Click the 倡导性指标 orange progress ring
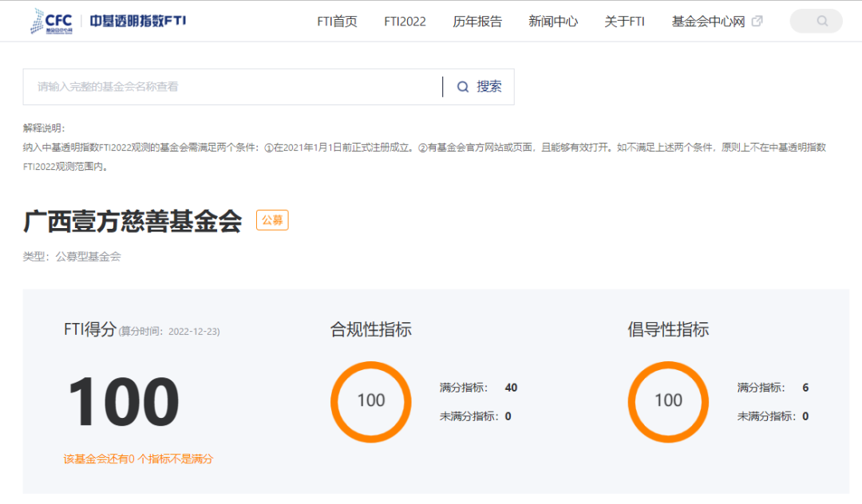The height and width of the screenshot is (504, 862). [668, 401]
